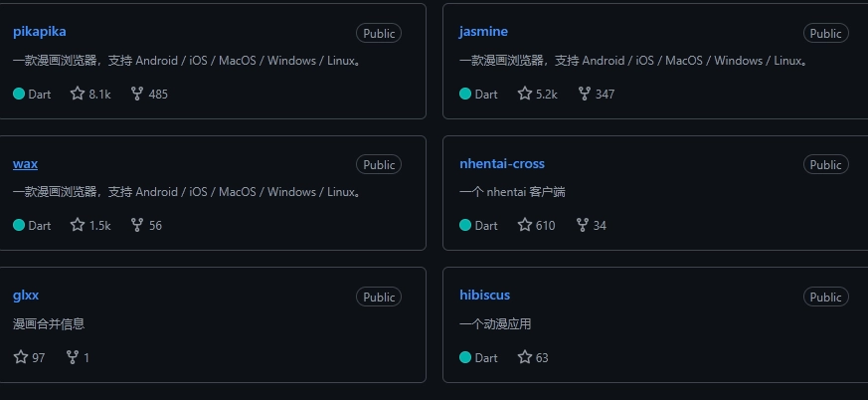The height and width of the screenshot is (400, 868).
Task: Open the jasmine repository link
Action: tap(483, 31)
